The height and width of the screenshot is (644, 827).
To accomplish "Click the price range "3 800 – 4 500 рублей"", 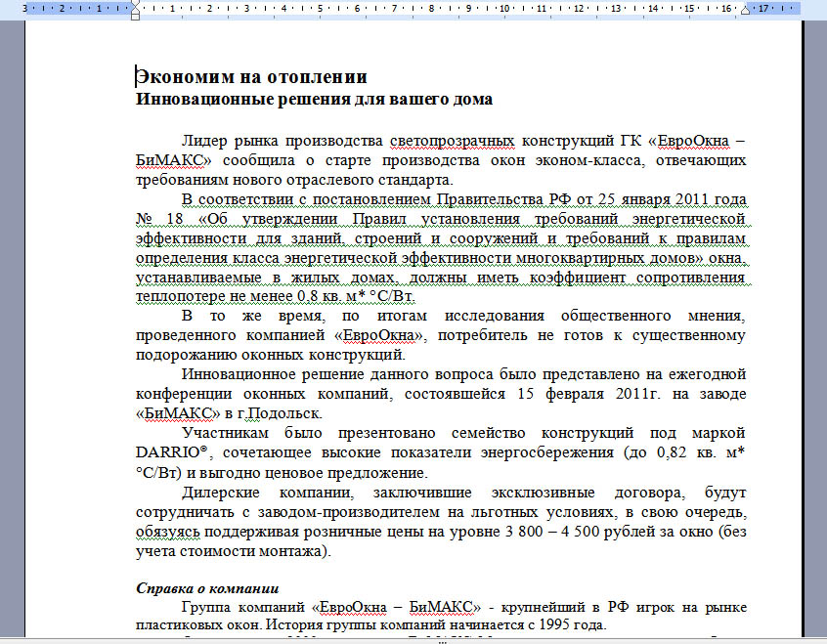I will (579, 532).
